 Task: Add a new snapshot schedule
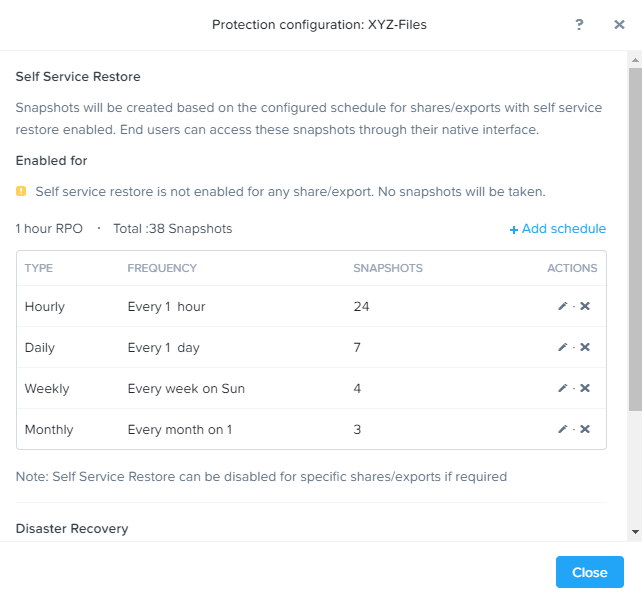(558, 229)
